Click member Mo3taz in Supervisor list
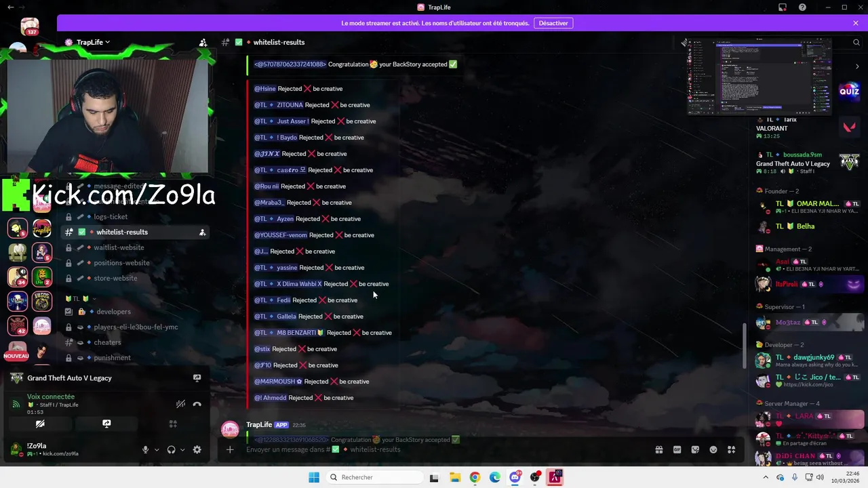 [809, 323]
